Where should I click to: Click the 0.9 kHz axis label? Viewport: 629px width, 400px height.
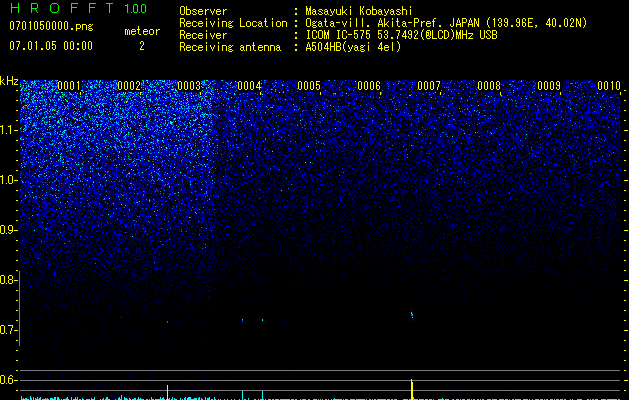(x=7, y=230)
